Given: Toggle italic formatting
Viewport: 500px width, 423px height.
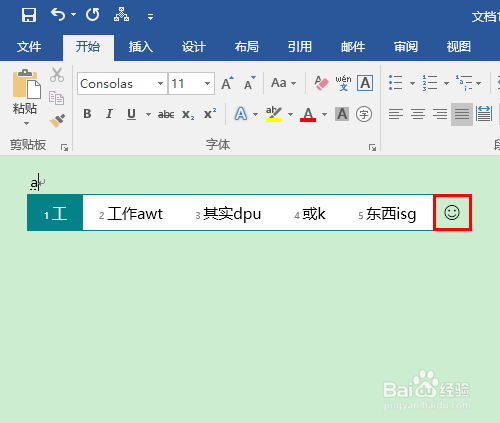Looking at the screenshot, I should [x=109, y=114].
